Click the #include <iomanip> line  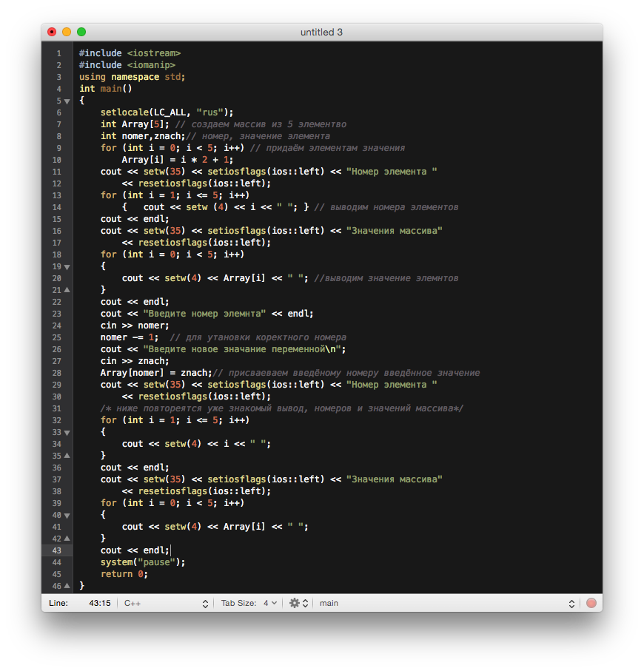[127, 65]
